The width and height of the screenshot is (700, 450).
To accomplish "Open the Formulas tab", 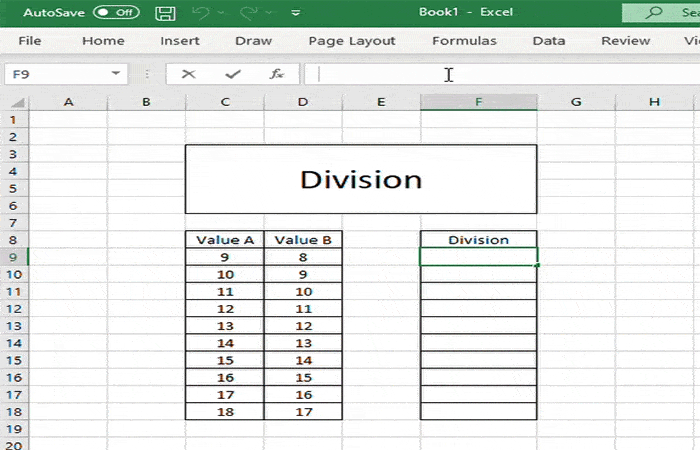I will [x=464, y=41].
